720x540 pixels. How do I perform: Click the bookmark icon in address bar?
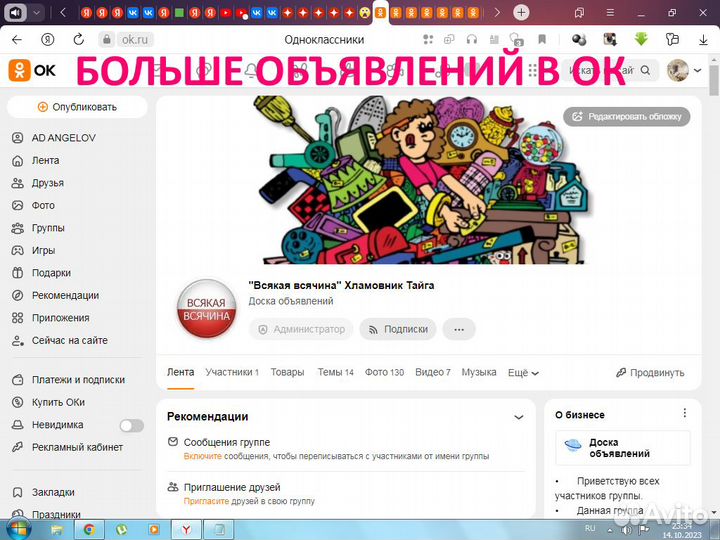[542, 40]
